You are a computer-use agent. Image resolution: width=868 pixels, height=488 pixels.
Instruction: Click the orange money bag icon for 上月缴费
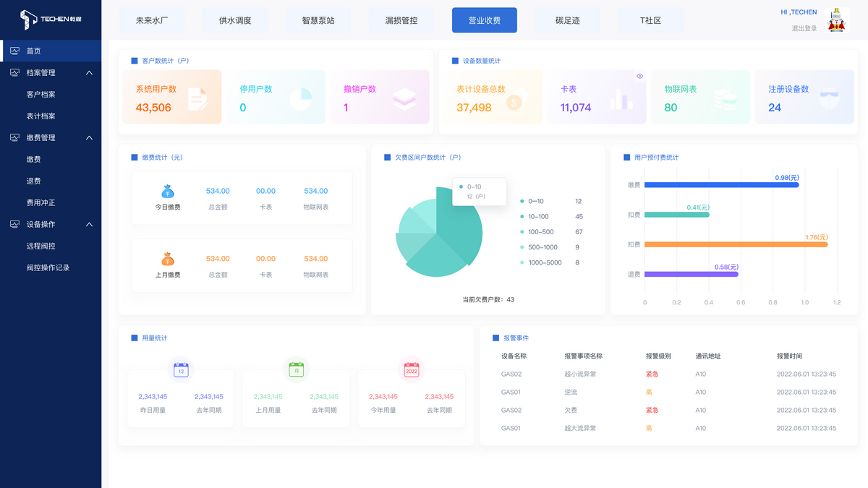[168, 259]
